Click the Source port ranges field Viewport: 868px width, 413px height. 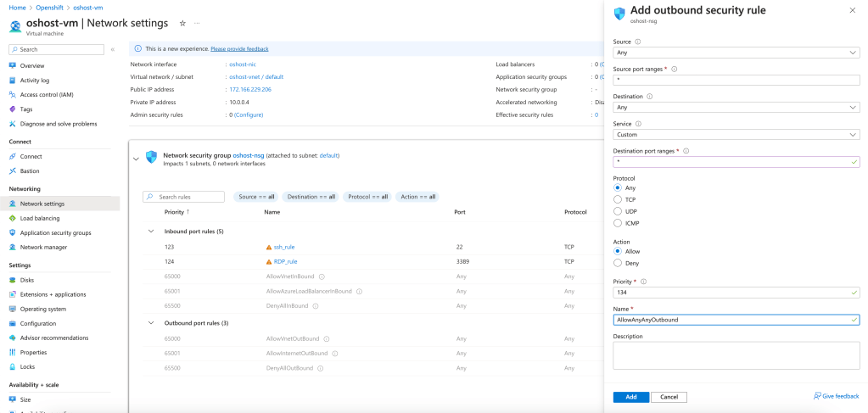(736, 80)
